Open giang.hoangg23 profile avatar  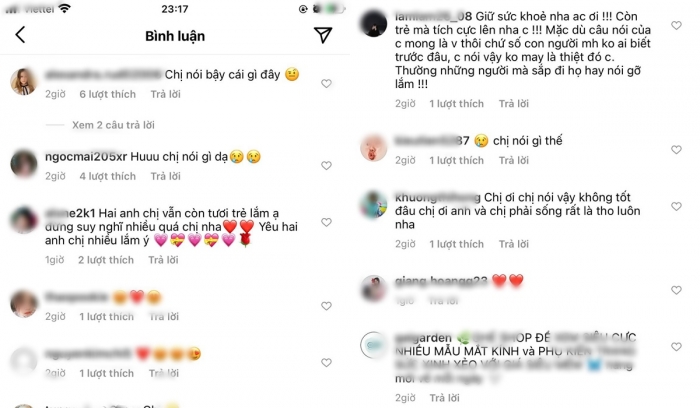tap(374, 288)
